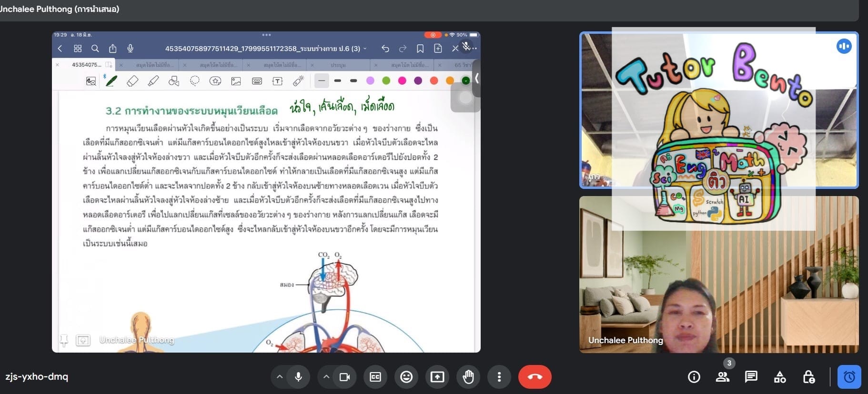Screen dimensions: 868x394
Task: Mute the microphone in call bar
Action: pyautogui.click(x=298, y=377)
